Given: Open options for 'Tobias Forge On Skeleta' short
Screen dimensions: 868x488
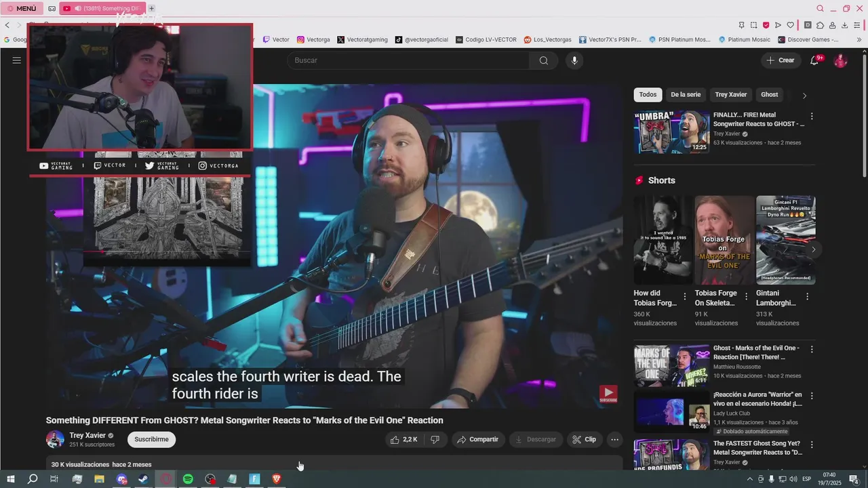Looking at the screenshot, I should 746,297.
